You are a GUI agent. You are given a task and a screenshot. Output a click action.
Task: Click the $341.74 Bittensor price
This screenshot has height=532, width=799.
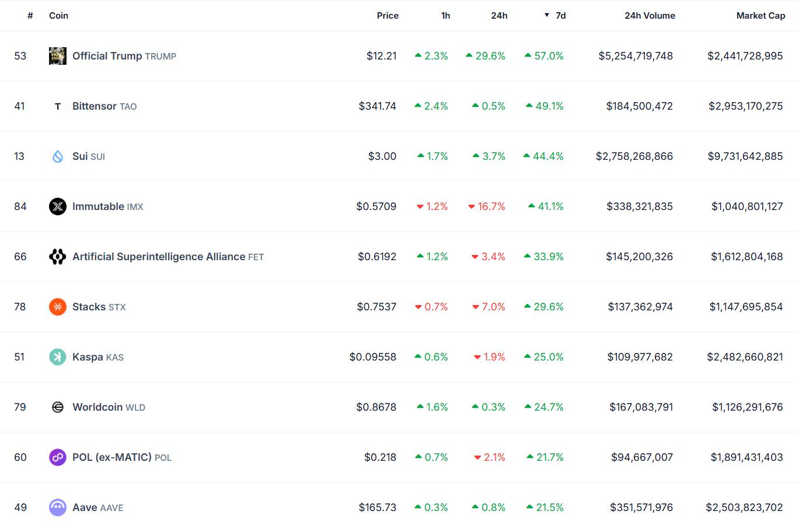click(378, 106)
